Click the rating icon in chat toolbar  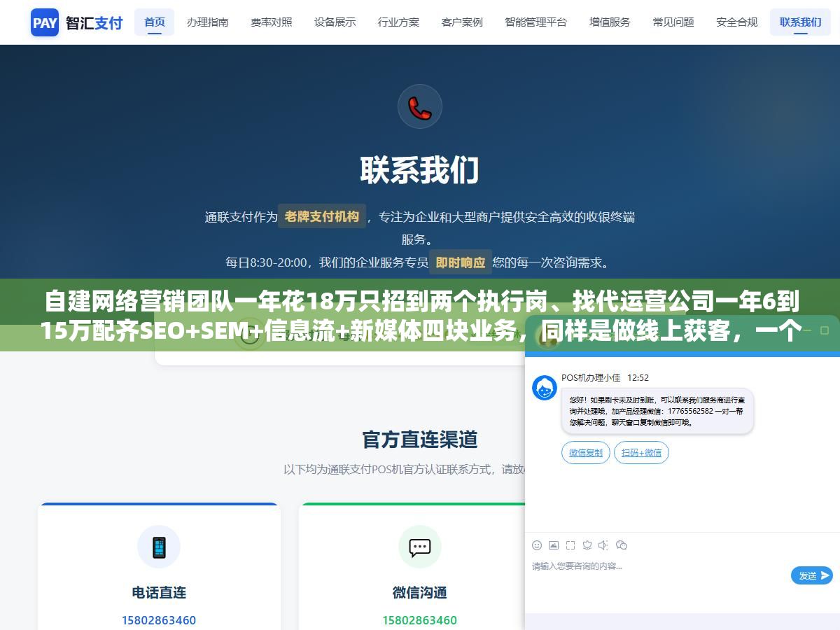[587, 545]
